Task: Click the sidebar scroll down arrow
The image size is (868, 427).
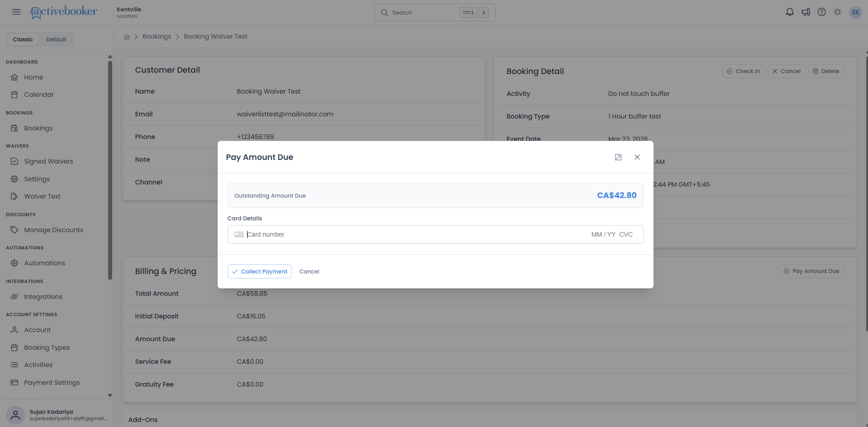Action: click(110, 395)
